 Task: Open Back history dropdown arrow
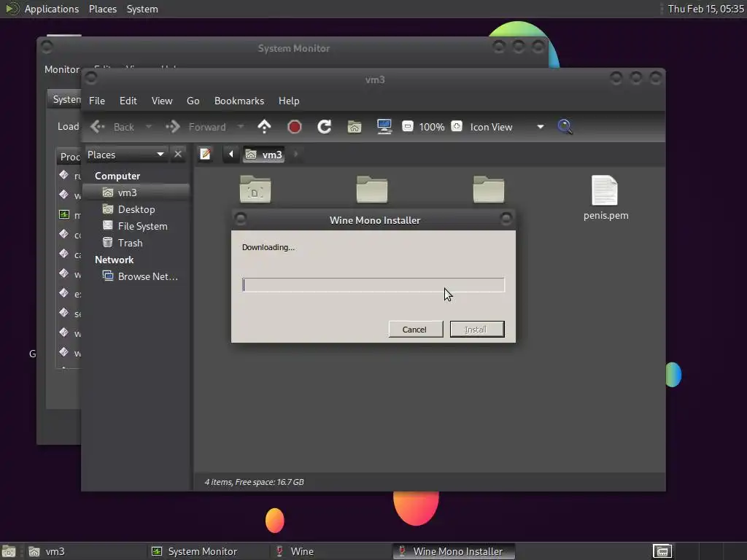[x=149, y=127]
